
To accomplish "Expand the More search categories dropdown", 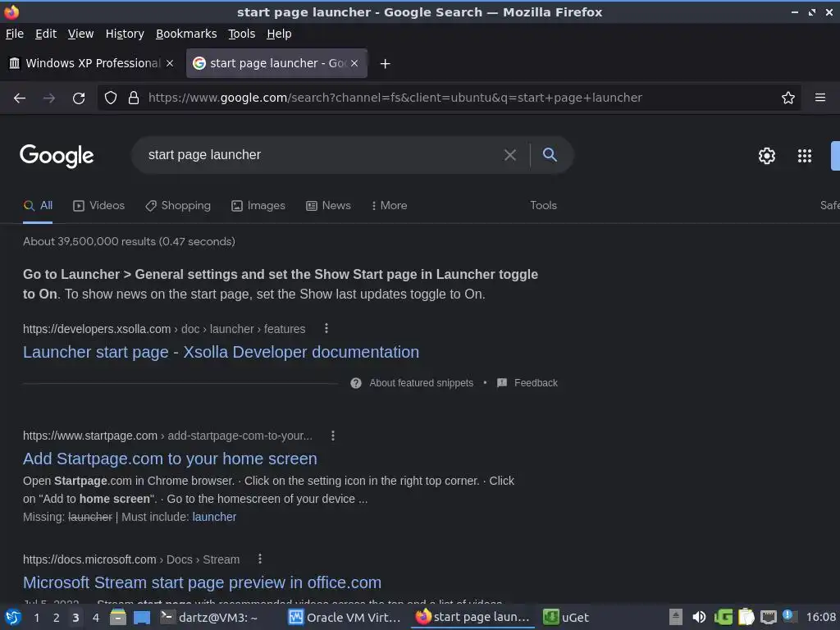I will (x=390, y=206).
